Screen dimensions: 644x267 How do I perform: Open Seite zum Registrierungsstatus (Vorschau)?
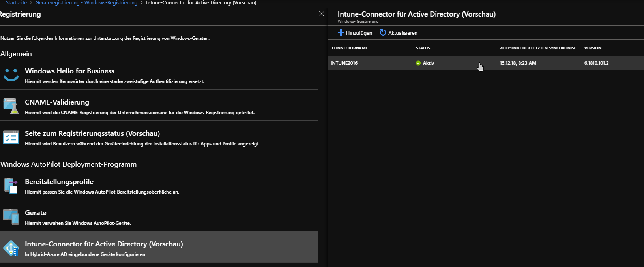[x=159, y=137]
